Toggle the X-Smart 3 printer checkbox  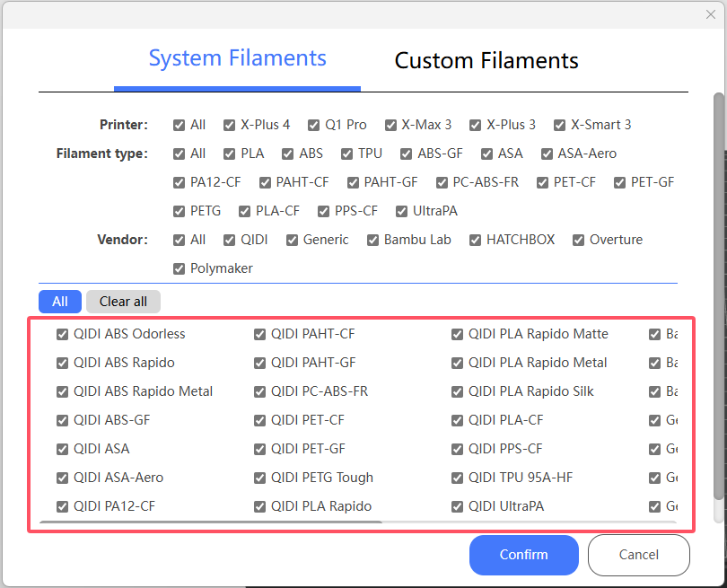(x=559, y=125)
